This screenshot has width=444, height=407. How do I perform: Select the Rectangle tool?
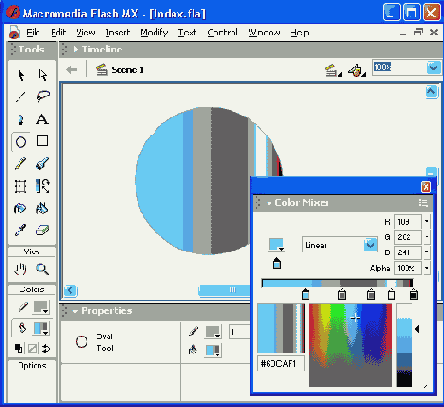(x=42, y=141)
